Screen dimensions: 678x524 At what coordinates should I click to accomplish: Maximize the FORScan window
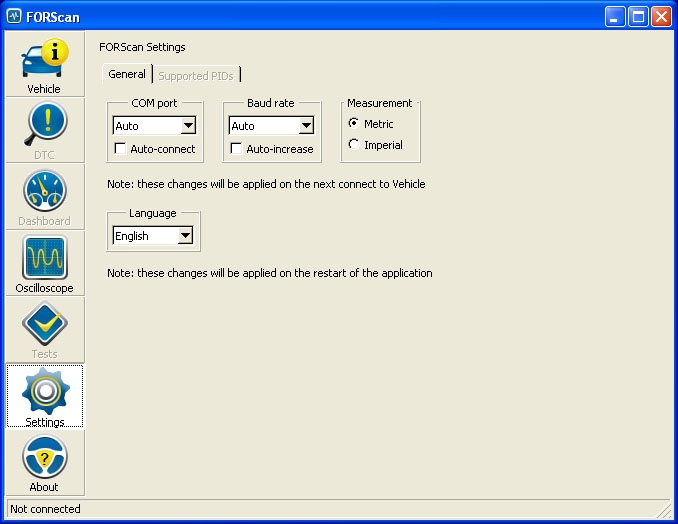tap(638, 16)
